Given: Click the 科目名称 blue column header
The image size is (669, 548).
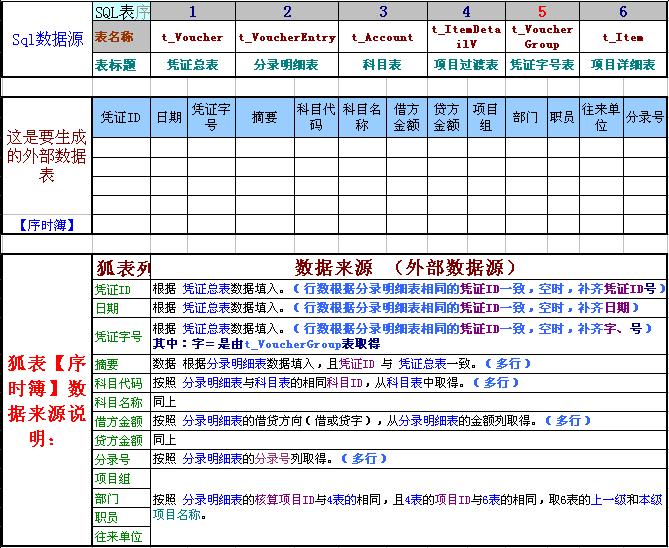Looking at the screenshot, I should (x=363, y=117).
